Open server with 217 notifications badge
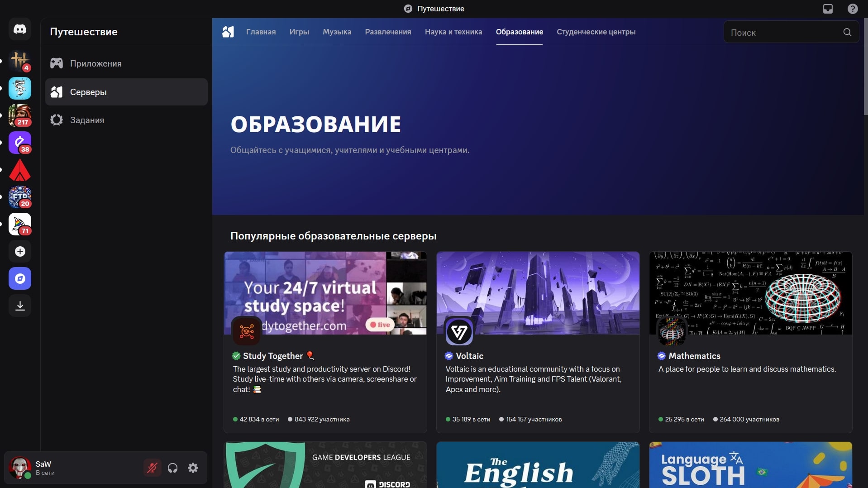The height and width of the screenshot is (488, 868). (x=20, y=115)
